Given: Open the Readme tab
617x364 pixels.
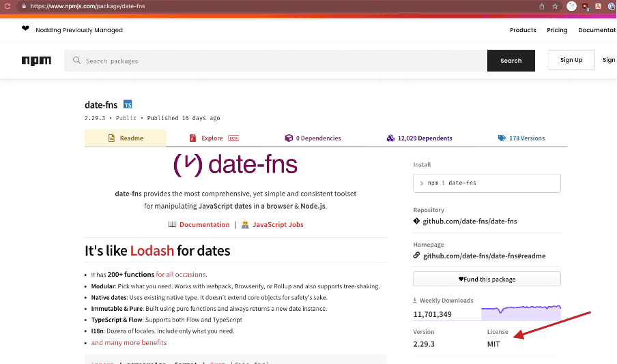Looking at the screenshot, I should 126,138.
